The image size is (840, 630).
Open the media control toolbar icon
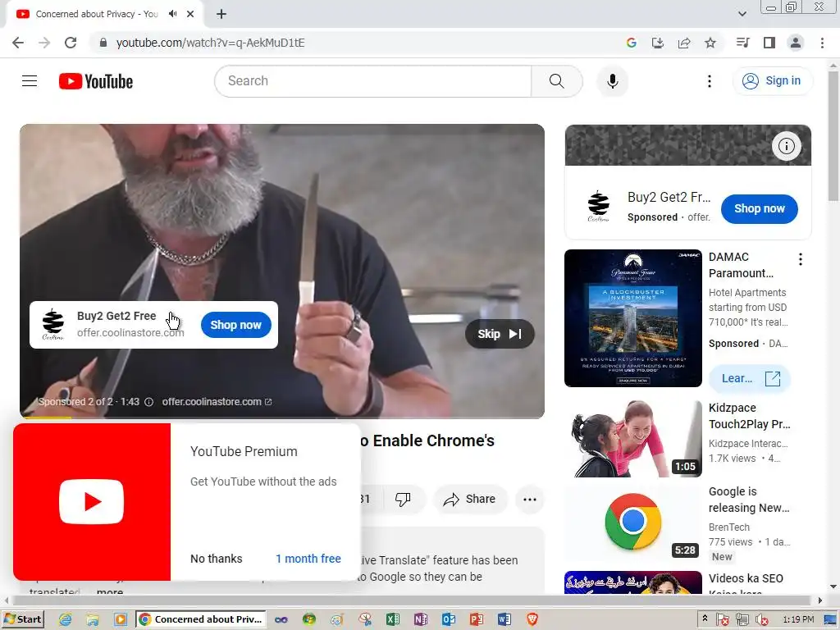(742, 43)
